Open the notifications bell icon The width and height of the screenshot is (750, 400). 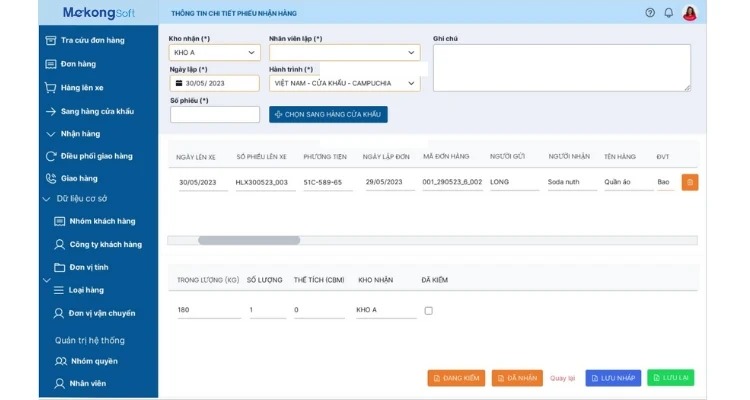669,13
